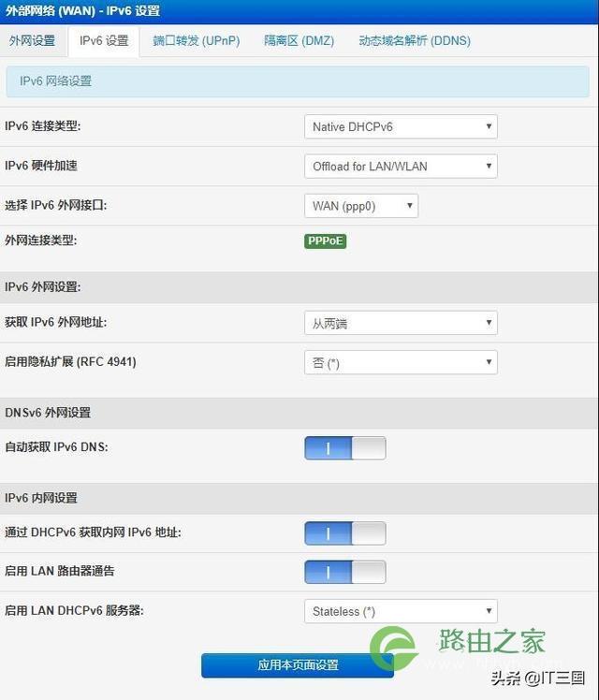The height and width of the screenshot is (700, 599).
Task: Click the 应用本页面设置 button
Action: (x=298, y=665)
